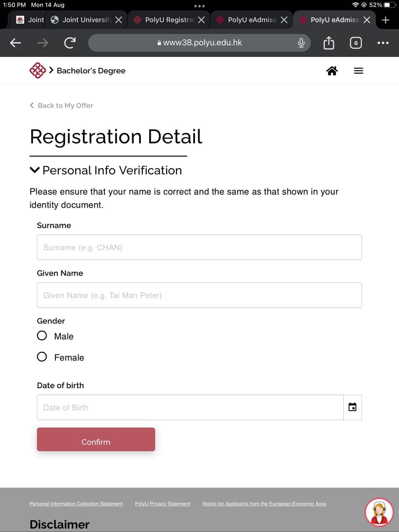
Task: Open the PolyU Privacy Statement link
Action: [163, 503]
